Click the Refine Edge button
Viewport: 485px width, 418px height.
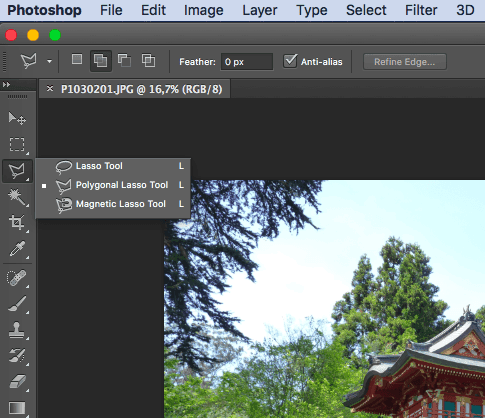click(405, 62)
